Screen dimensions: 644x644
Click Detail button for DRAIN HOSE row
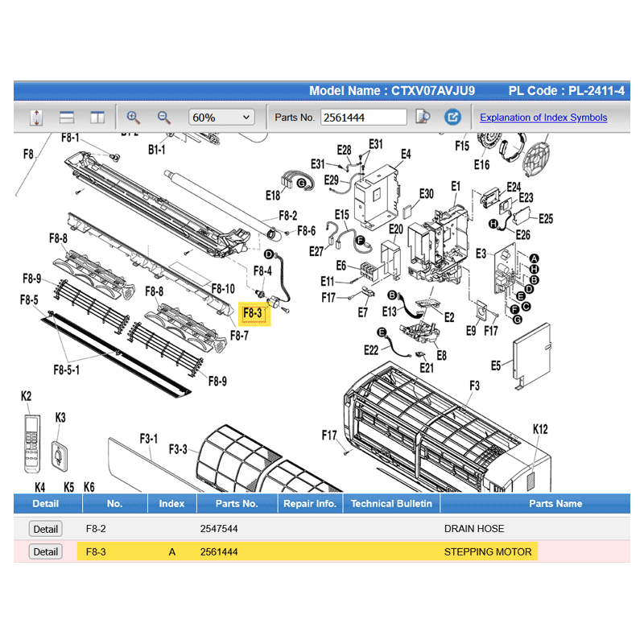click(45, 529)
